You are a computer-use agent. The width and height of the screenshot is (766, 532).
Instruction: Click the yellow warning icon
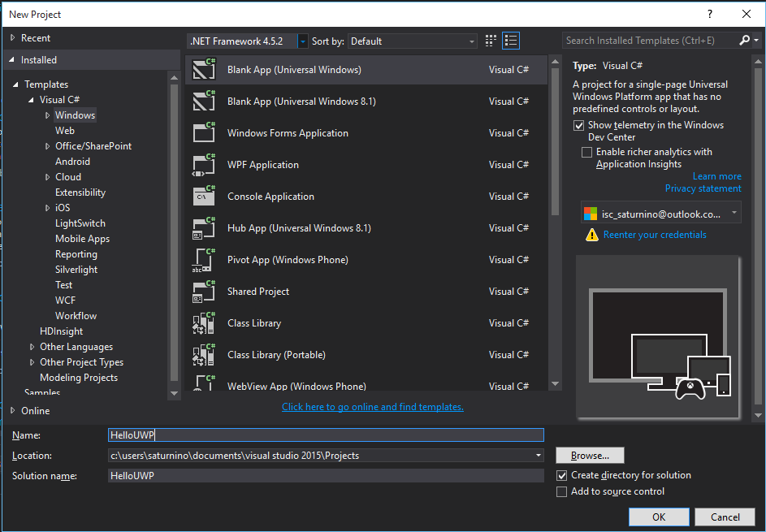[x=592, y=235]
